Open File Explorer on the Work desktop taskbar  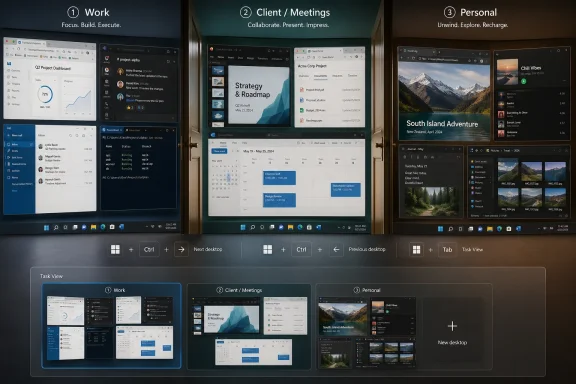94,227
